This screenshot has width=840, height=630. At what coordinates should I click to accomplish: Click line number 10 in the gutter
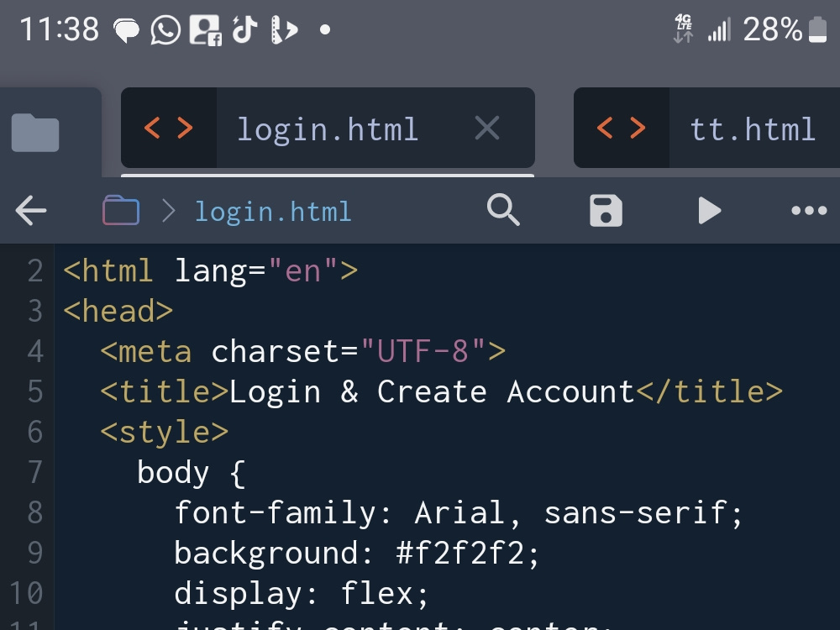[x=26, y=593]
